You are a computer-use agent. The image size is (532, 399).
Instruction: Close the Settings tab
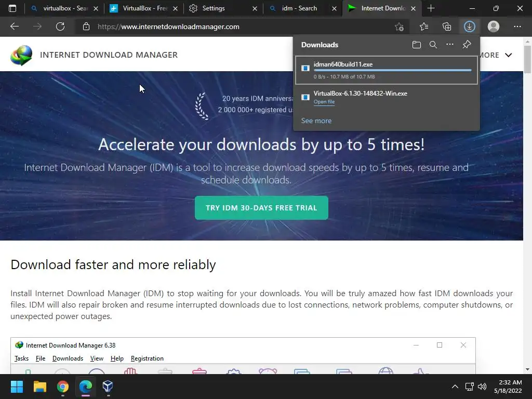pyautogui.click(x=255, y=9)
